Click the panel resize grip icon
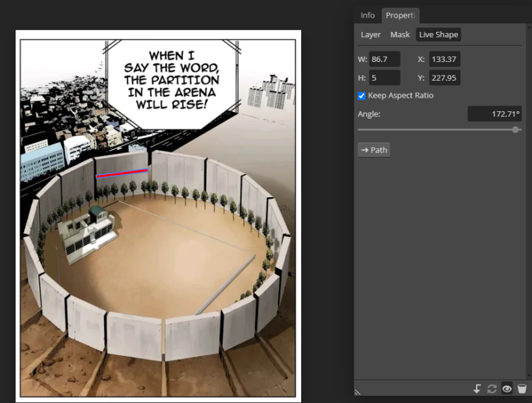 [x=358, y=392]
